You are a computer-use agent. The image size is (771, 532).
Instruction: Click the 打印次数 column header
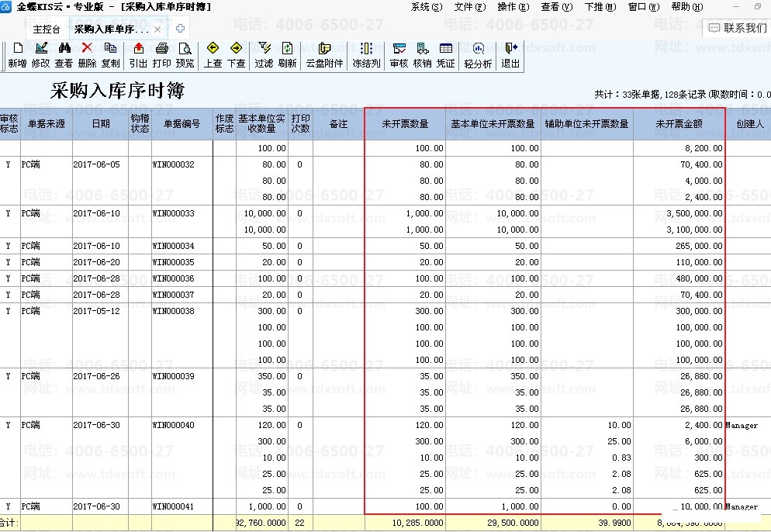coord(300,124)
